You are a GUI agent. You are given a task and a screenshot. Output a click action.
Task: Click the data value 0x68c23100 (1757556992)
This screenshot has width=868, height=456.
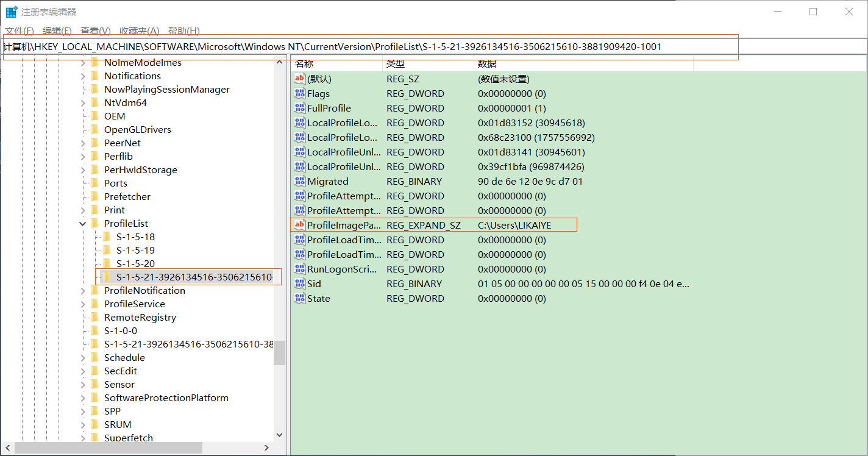536,137
